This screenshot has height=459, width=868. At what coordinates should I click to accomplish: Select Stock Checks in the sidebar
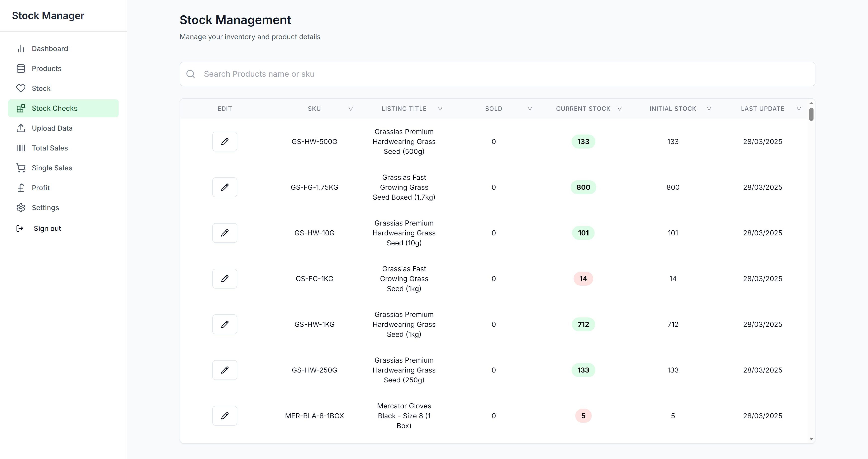click(63, 108)
